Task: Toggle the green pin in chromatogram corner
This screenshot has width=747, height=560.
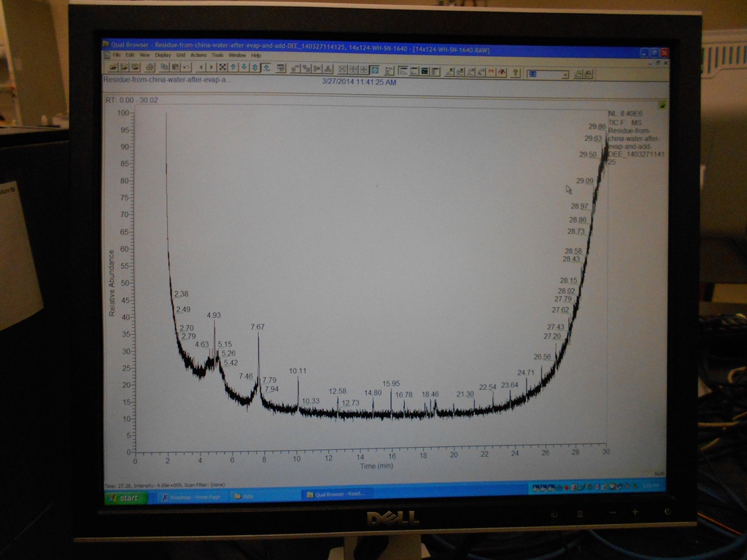Action: [662, 105]
